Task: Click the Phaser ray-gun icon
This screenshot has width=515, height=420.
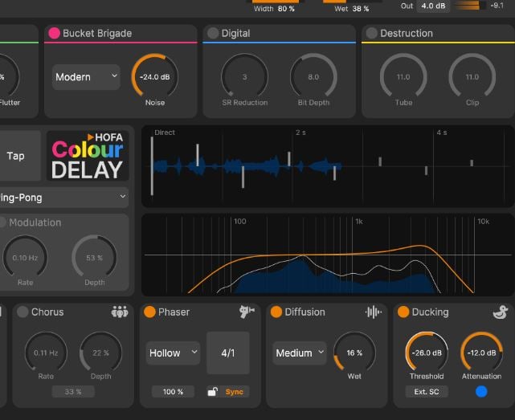Action: coord(247,312)
